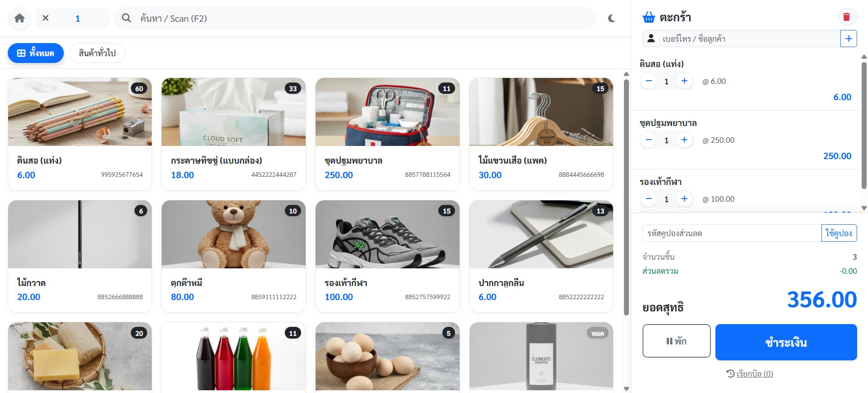The image size is (868, 393).
Task: Hold the bill with the พัก button
Action: 676,341
